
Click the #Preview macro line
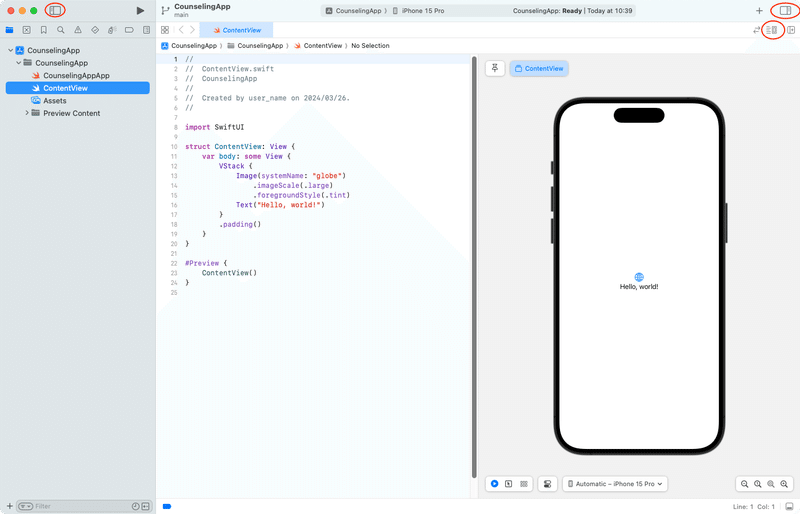click(206, 263)
